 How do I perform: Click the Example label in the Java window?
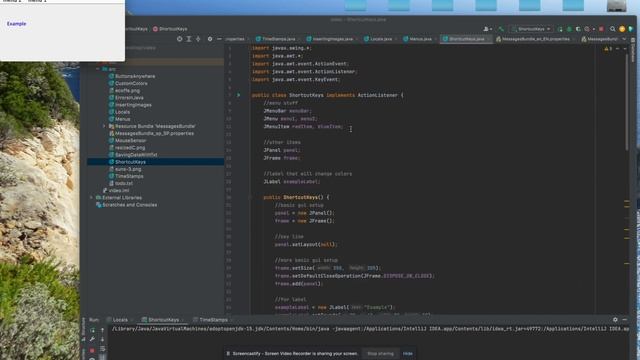(x=16, y=24)
